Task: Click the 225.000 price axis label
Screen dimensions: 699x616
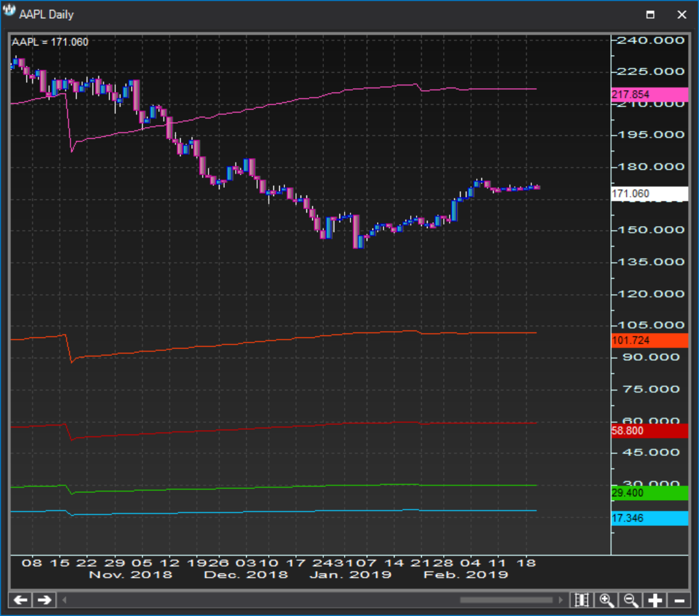Action: 651,71
